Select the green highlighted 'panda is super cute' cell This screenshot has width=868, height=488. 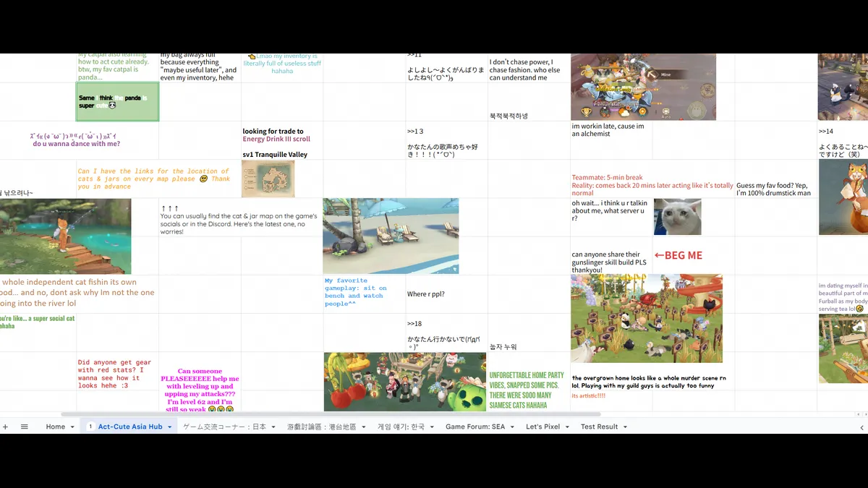tap(117, 102)
